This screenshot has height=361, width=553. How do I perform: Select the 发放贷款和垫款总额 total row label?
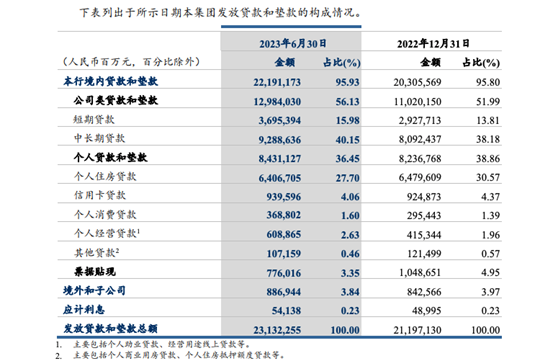[x=110, y=329]
